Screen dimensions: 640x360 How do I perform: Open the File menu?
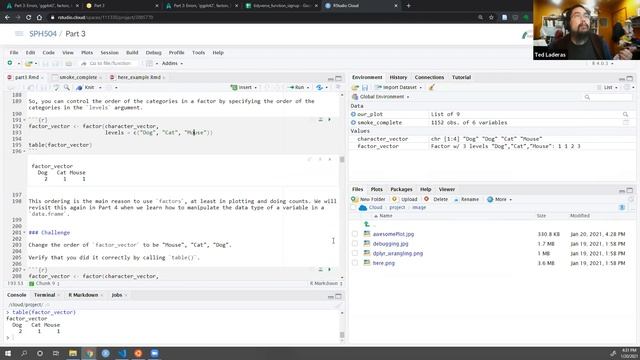[14, 53]
